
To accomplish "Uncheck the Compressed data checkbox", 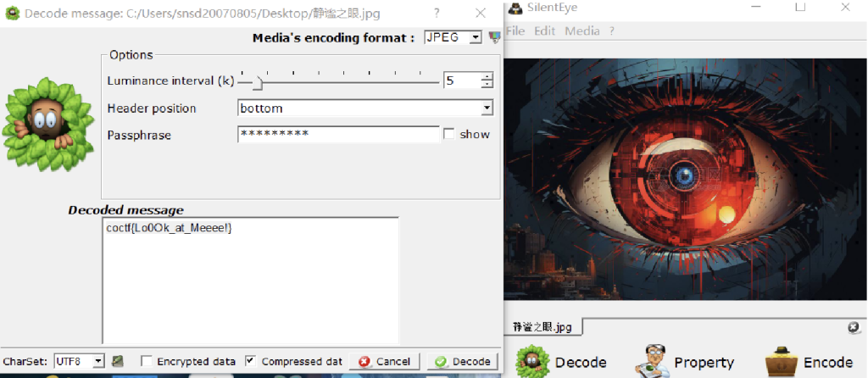I will (x=250, y=361).
